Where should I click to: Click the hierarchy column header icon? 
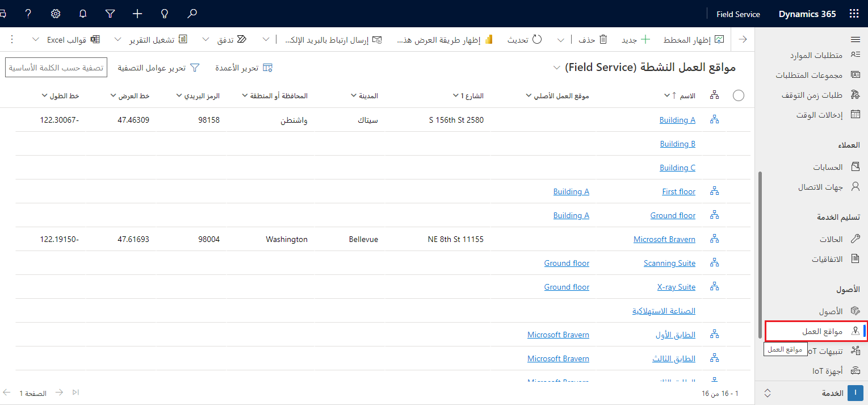pos(714,95)
